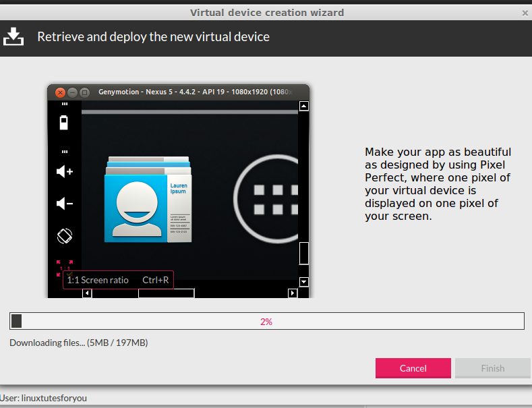This screenshot has width=532, height=408.
Task: Click the vertical scrollbar up arrow in preview
Action: (x=303, y=106)
